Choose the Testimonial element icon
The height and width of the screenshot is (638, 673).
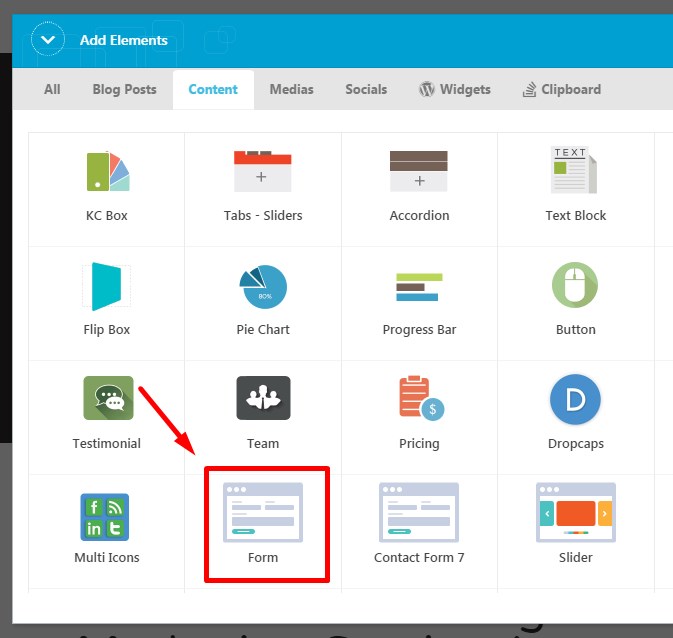point(107,399)
